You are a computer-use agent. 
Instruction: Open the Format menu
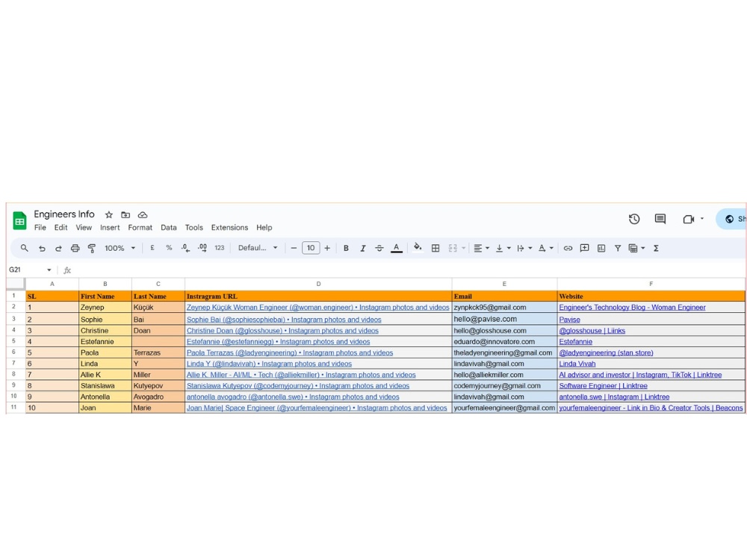(x=140, y=228)
